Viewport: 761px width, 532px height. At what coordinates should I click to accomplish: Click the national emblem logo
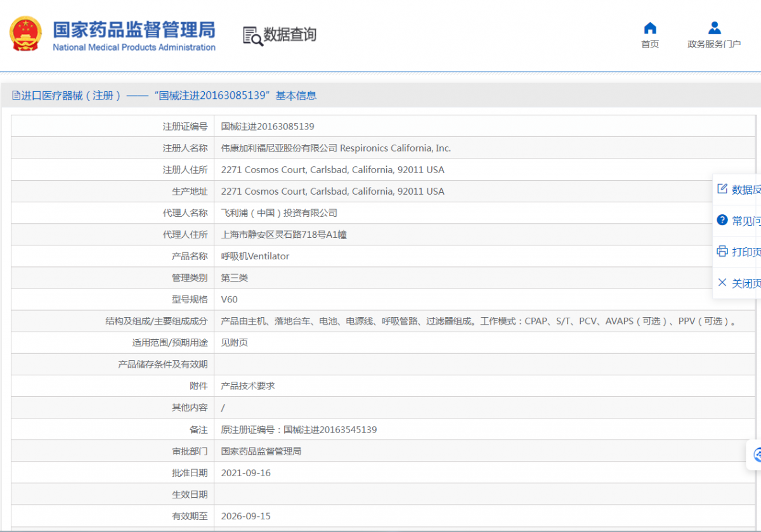[26, 34]
